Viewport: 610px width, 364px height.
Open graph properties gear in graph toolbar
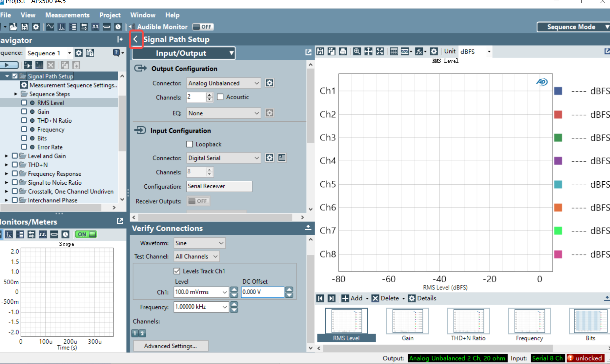(434, 51)
